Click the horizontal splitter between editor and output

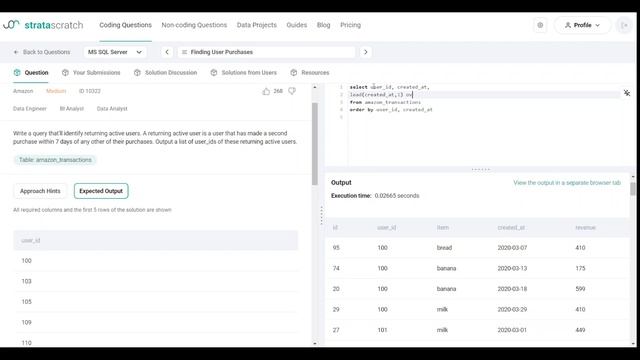coord(480,169)
